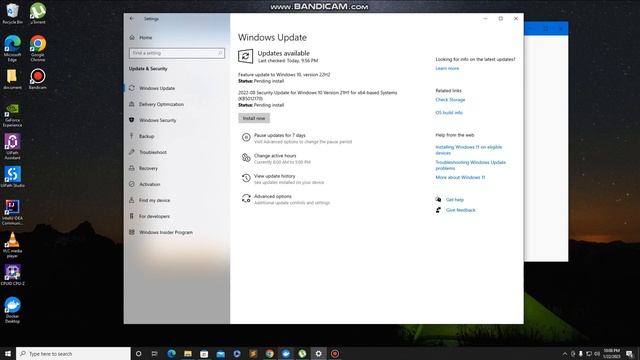Click the clock icon for Change active hours
Screen dimensions: 640x360
point(246,158)
